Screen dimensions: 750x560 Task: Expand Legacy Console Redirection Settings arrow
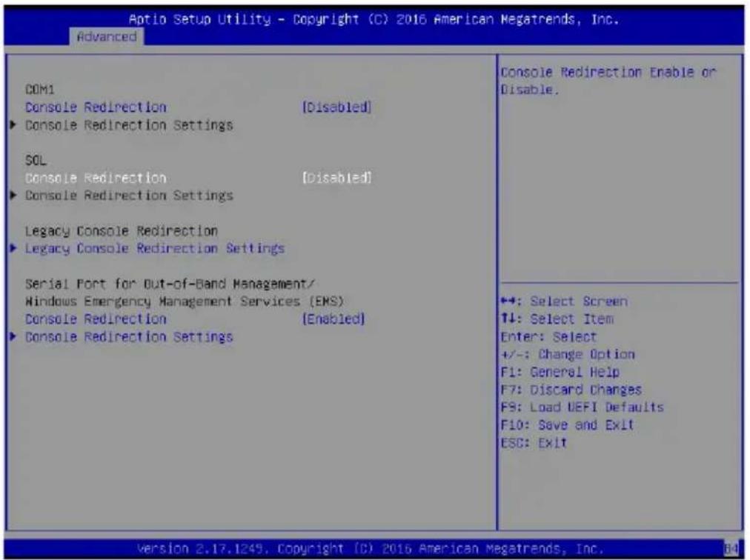tap(13, 248)
